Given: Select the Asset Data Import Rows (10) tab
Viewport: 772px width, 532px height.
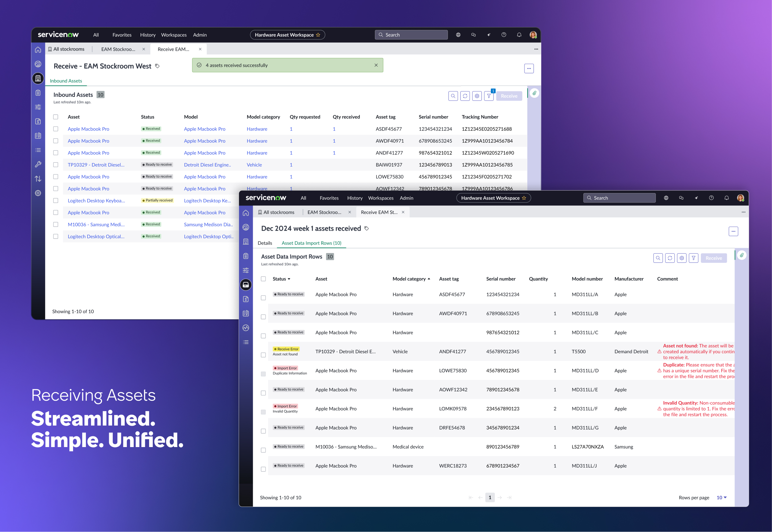Looking at the screenshot, I should pyautogui.click(x=311, y=243).
